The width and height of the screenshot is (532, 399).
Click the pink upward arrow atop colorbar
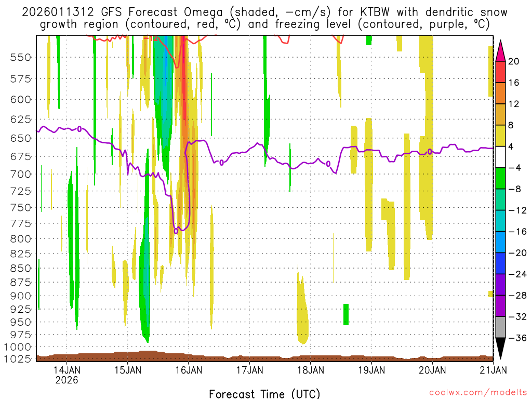[x=500, y=51]
